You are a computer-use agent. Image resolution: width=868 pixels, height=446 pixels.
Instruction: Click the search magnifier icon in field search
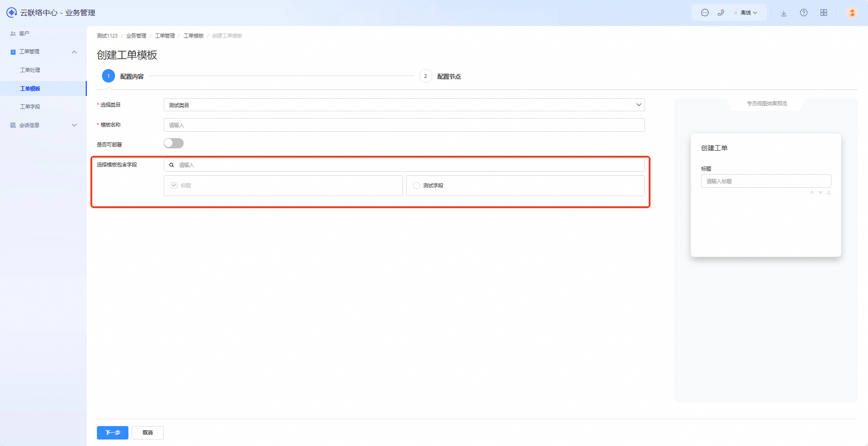(x=172, y=165)
